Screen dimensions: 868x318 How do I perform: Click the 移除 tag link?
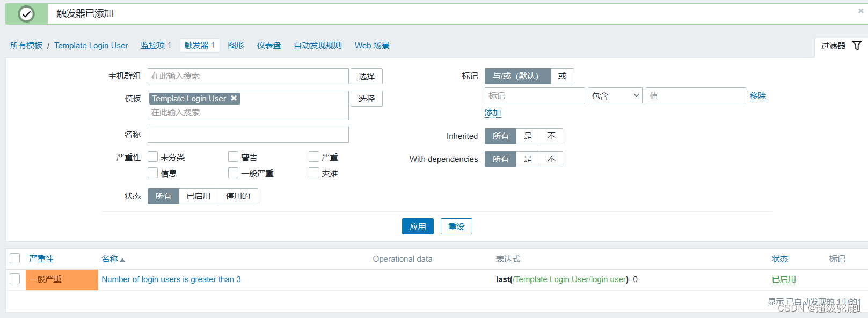coord(758,95)
